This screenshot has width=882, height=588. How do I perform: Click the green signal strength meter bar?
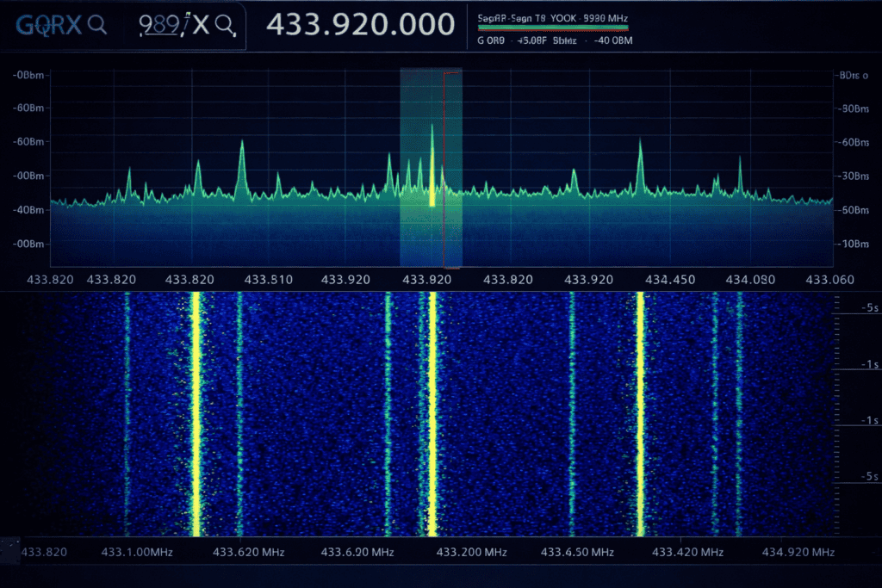pyautogui.click(x=552, y=28)
